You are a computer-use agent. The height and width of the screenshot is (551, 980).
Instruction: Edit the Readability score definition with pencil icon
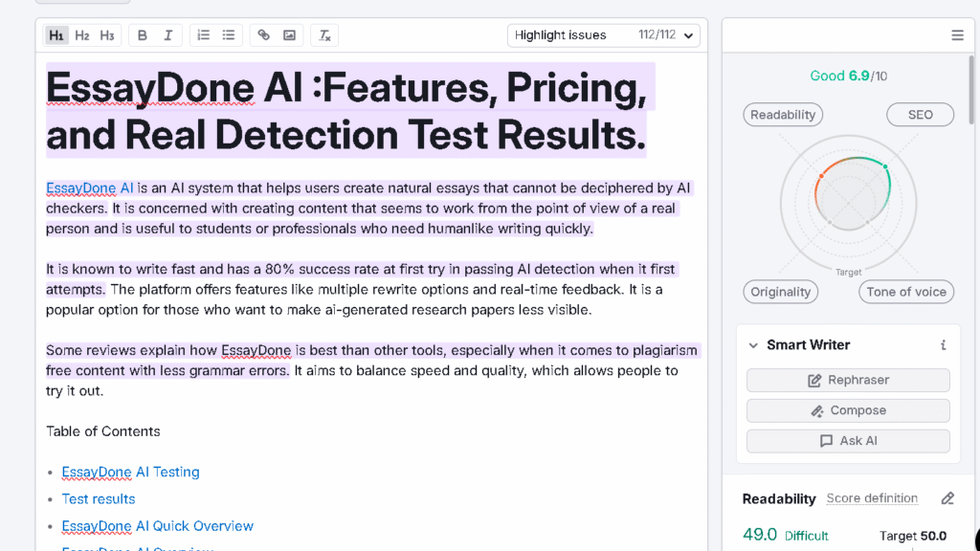coord(947,497)
